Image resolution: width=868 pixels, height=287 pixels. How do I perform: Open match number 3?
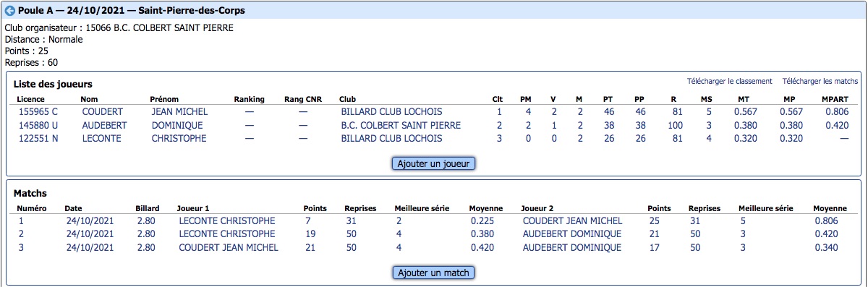pyautogui.click(x=21, y=247)
